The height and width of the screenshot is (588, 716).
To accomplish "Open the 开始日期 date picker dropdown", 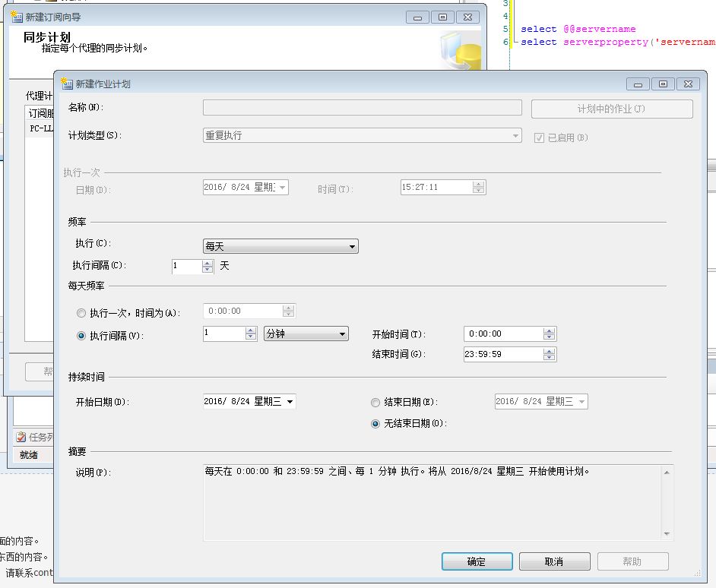I will [290, 402].
